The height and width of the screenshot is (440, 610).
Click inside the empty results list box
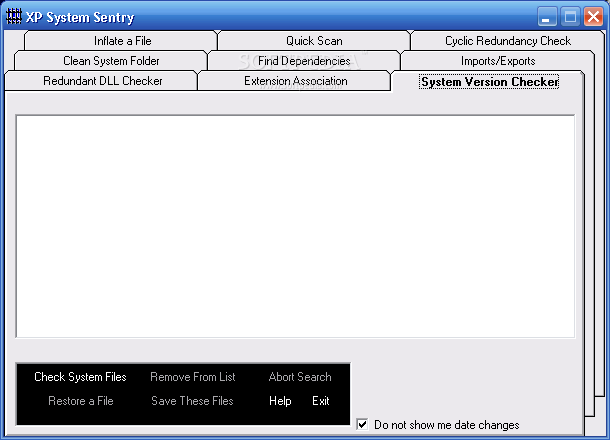(295, 226)
